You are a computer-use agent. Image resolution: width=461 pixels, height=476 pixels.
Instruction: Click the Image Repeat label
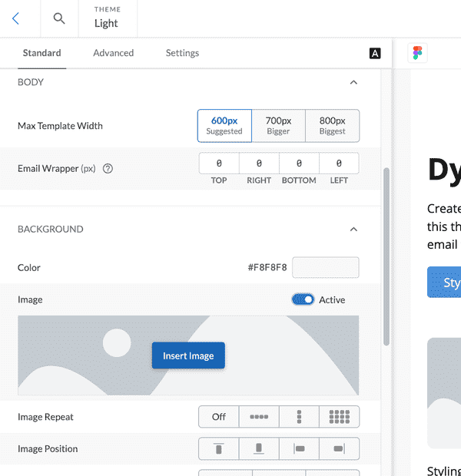(45, 417)
